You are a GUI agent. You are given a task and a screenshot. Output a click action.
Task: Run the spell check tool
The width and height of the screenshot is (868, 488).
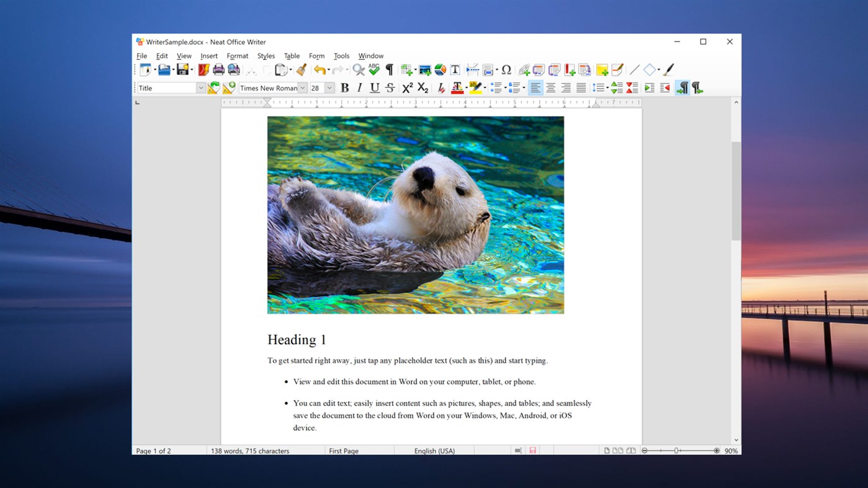coord(374,69)
